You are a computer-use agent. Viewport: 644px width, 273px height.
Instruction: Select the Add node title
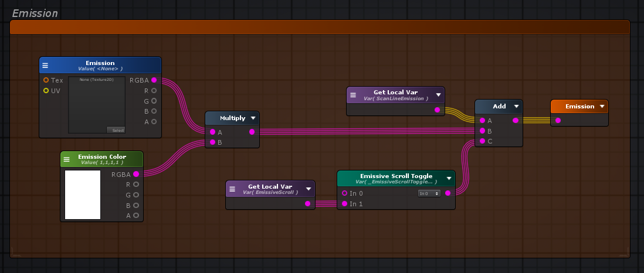[500, 106]
